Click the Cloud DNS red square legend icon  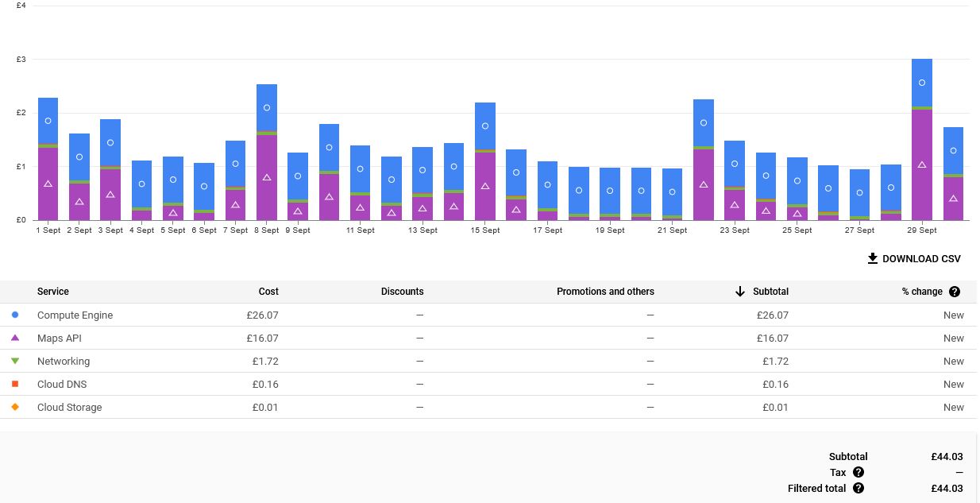[x=15, y=384]
